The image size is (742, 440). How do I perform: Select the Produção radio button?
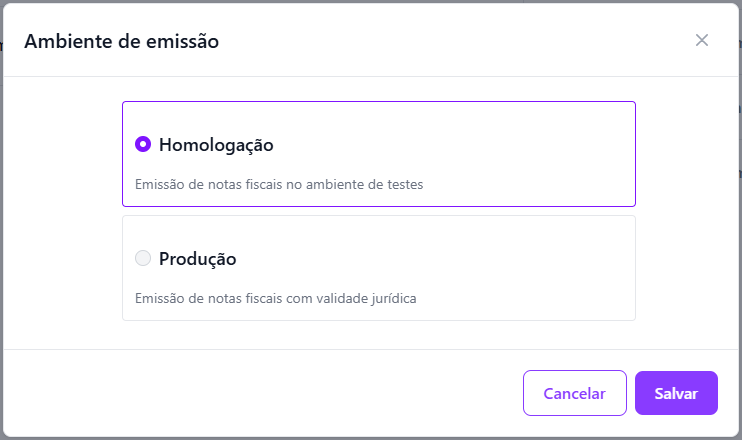click(143, 258)
